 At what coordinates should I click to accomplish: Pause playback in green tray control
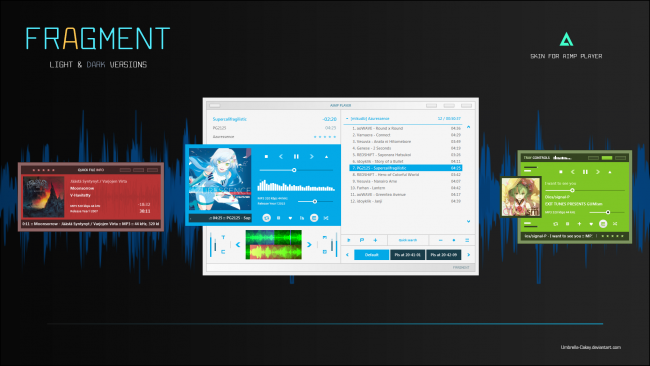coord(585,172)
